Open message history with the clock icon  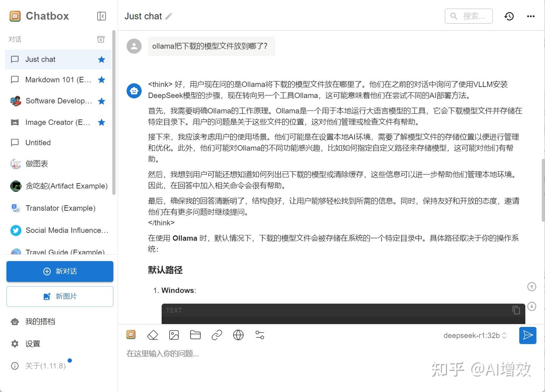click(x=509, y=16)
